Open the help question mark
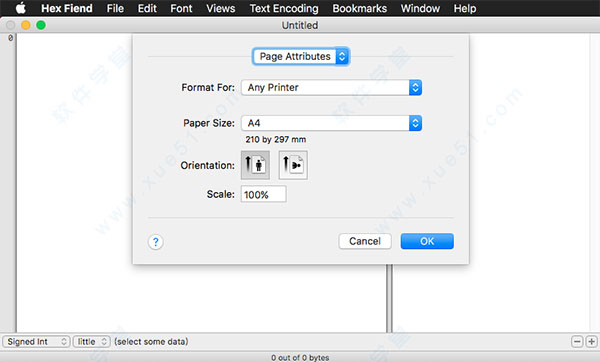 pyautogui.click(x=155, y=242)
